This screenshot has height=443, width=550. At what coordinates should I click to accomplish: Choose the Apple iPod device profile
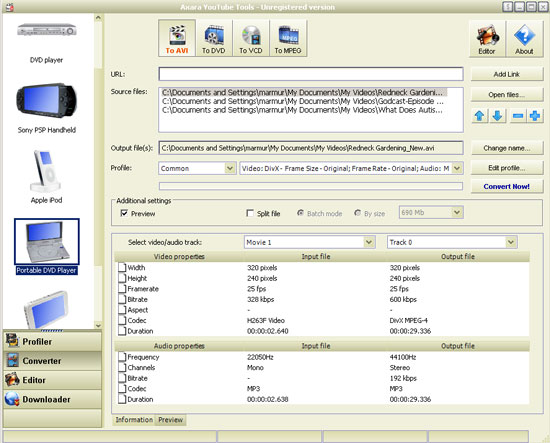point(46,177)
